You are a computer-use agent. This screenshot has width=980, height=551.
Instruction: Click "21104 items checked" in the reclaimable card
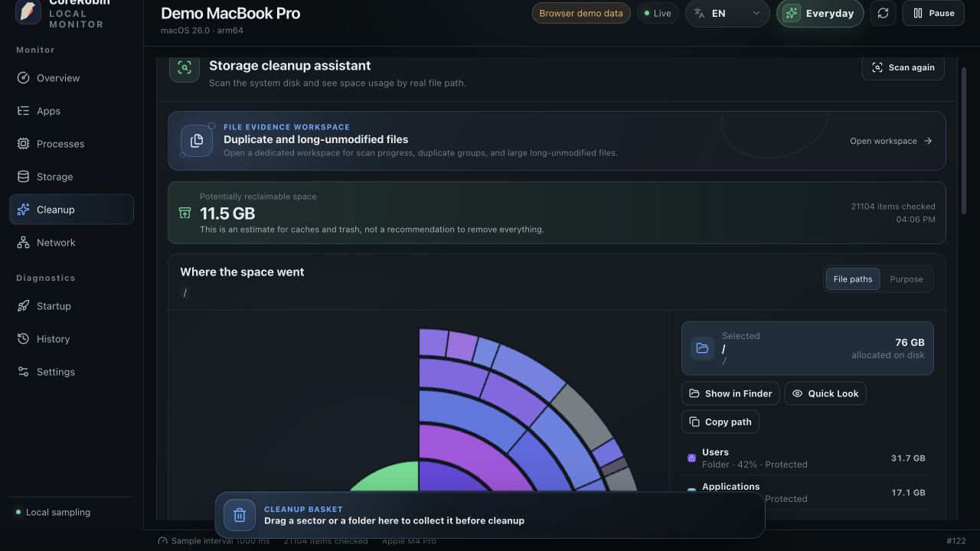893,207
